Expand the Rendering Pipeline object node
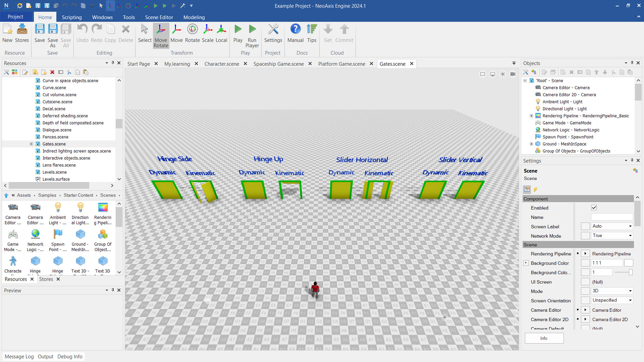The image size is (644, 362). (531, 116)
